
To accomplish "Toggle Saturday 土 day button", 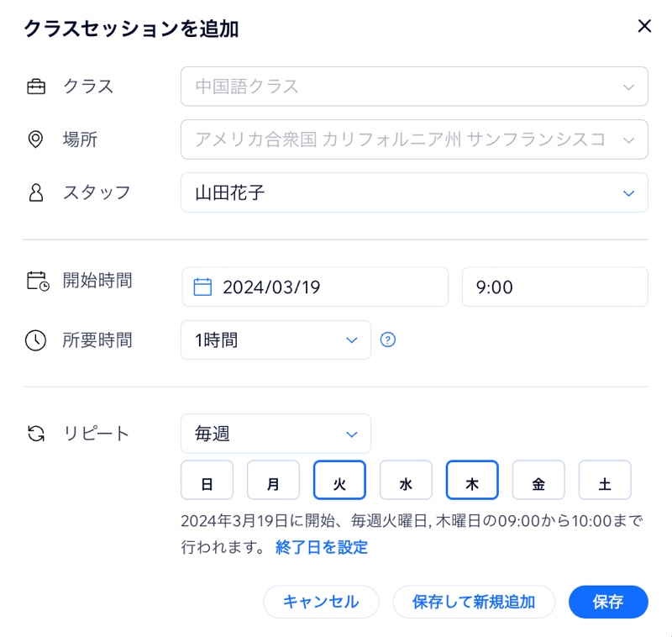I will (605, 480).
